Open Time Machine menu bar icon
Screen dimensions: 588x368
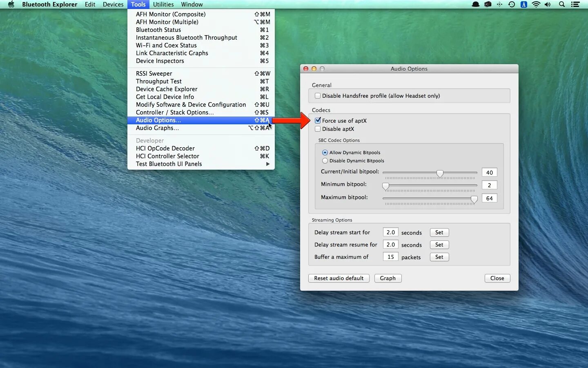coord(512,4)
